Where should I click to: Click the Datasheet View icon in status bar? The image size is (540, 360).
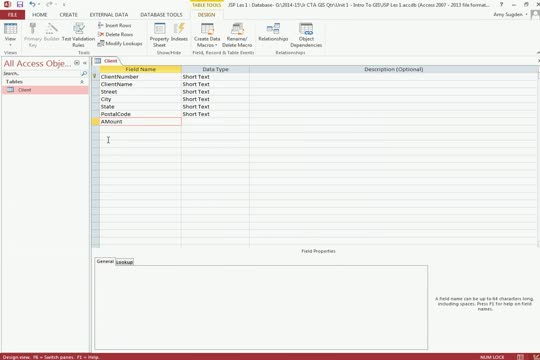coord(520,357)
